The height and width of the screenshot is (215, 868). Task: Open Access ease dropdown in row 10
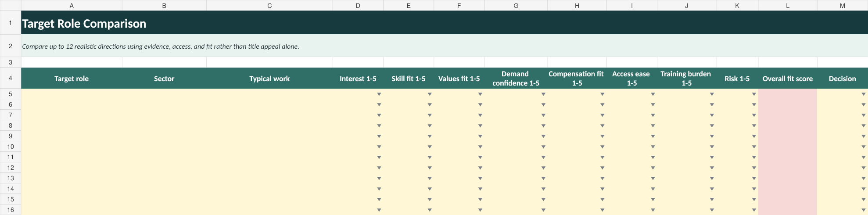click(653, 147)
